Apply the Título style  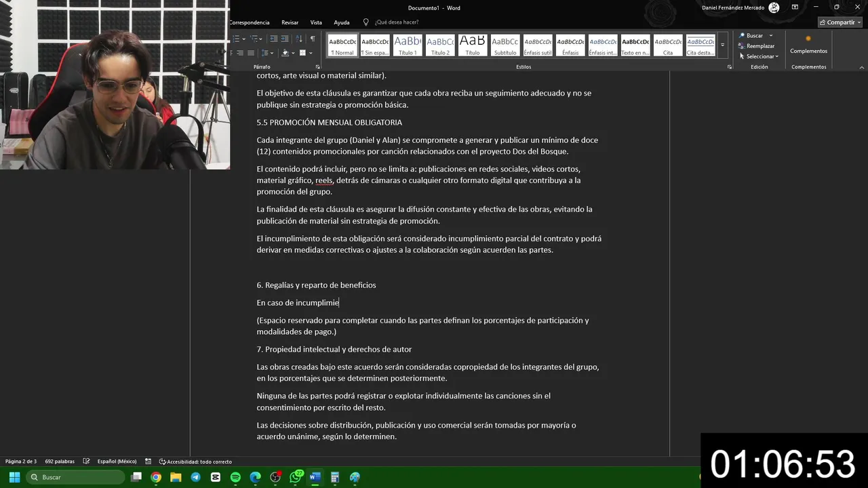pyautogui.click(x=473, y=45)
